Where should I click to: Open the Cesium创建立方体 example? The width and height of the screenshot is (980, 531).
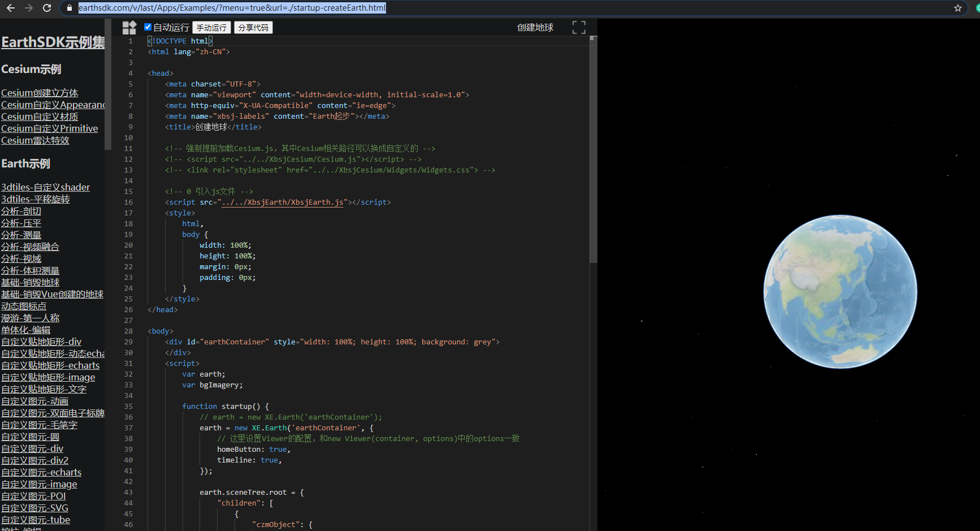click(40, 93)
